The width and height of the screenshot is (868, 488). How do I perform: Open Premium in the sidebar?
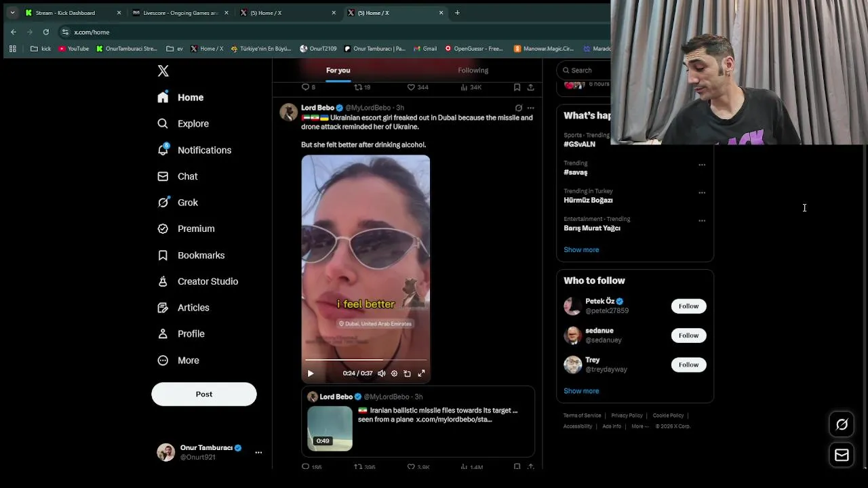[186, 229]
